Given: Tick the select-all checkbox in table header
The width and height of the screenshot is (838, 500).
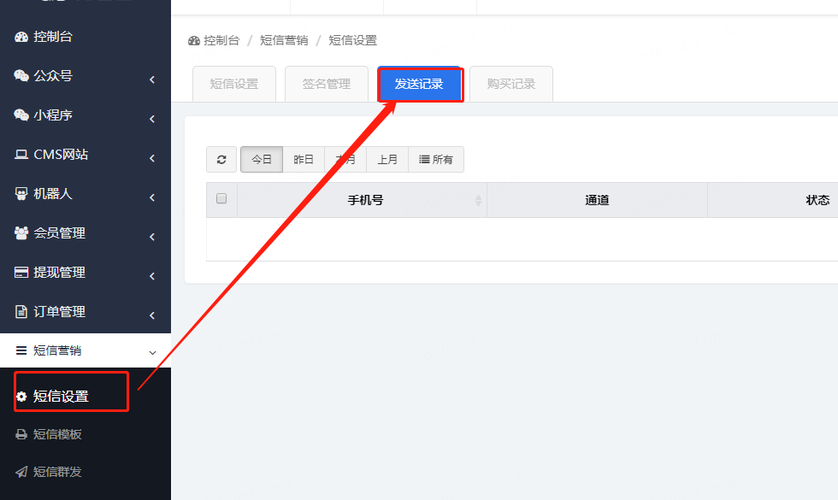Looking at the screenshot, I should pyautogui.click(x=221, y=199).
